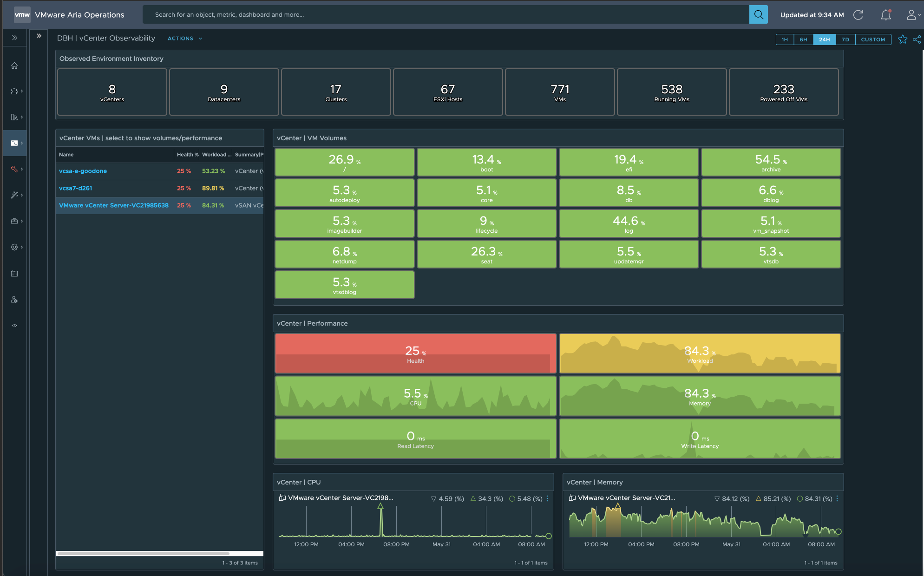
Task: Click the calendar icon in left sidebar
Action: (x=14, y=274)
